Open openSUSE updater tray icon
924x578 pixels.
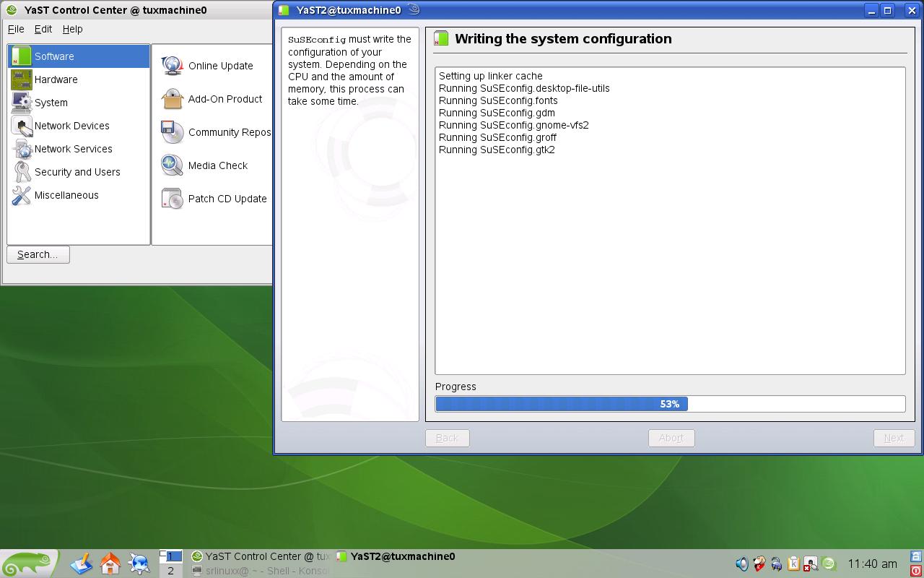829,564
